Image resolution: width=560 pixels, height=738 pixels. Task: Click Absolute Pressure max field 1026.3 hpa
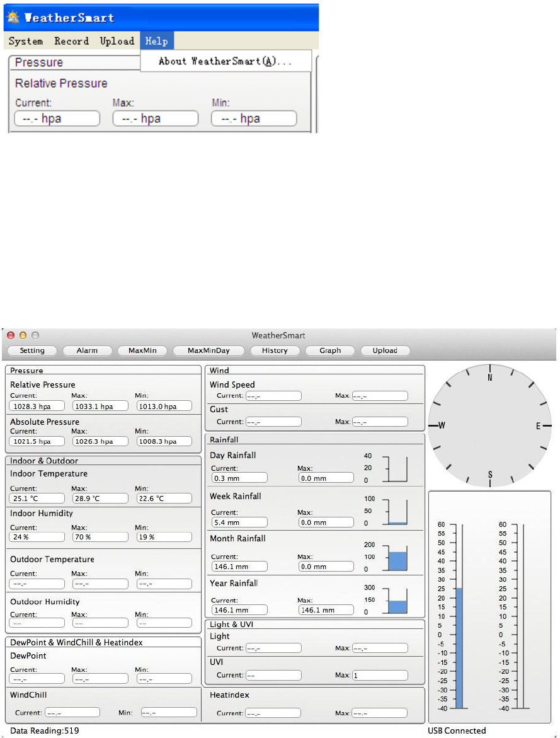(x=100, y=442)
